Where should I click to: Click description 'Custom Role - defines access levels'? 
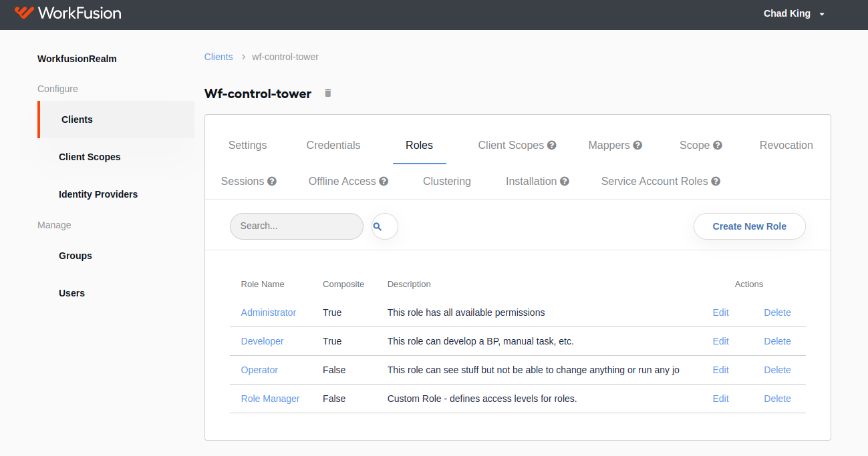pyautogui.click(x=482, y=399)
